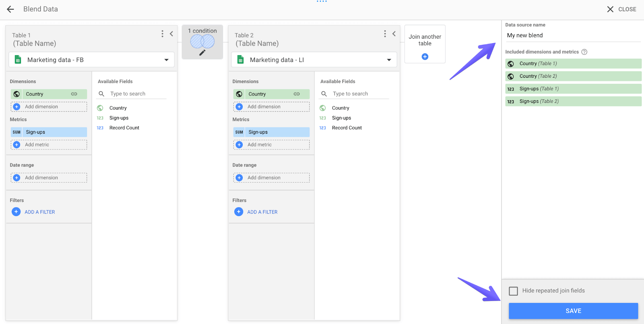Collapse Table 1 panel with chevron
The width and height of the screenshot is (644, 324).
point(171,34)
